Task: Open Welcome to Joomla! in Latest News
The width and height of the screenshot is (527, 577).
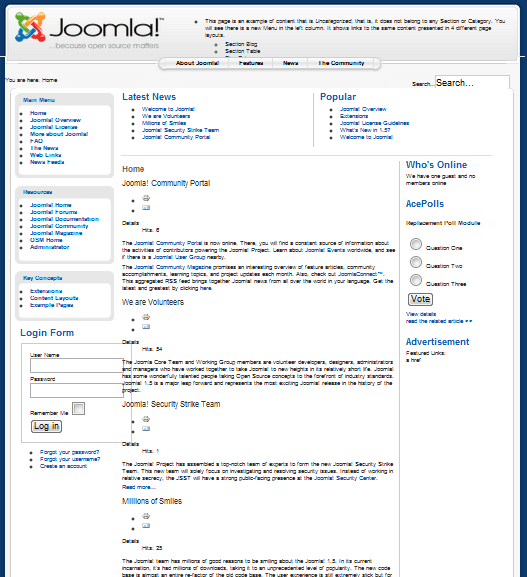Action: [x=169, y=109]
